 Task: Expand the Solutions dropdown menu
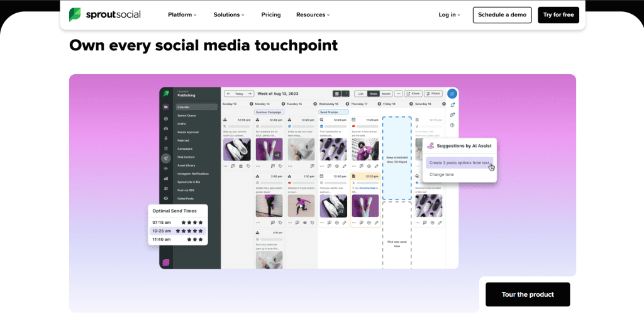(x=229, y=14)
